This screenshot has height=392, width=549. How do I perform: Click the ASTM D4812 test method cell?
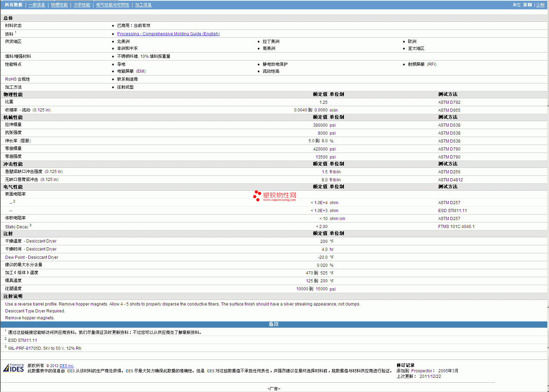[450, 180]
